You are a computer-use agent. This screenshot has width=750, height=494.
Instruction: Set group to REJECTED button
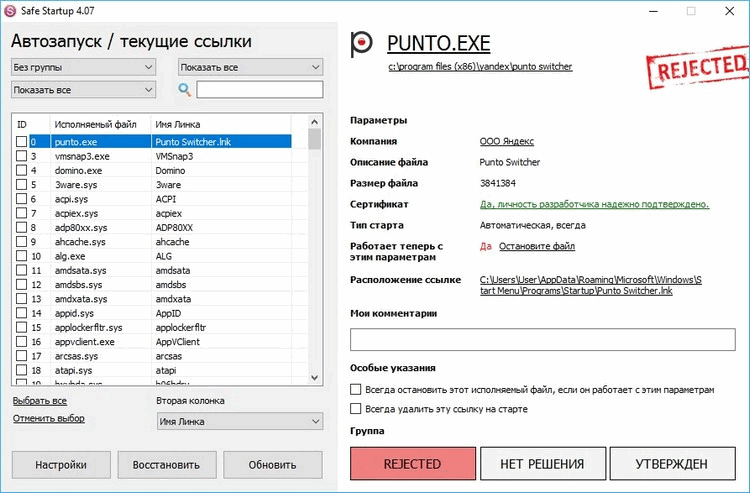[413, 463]
